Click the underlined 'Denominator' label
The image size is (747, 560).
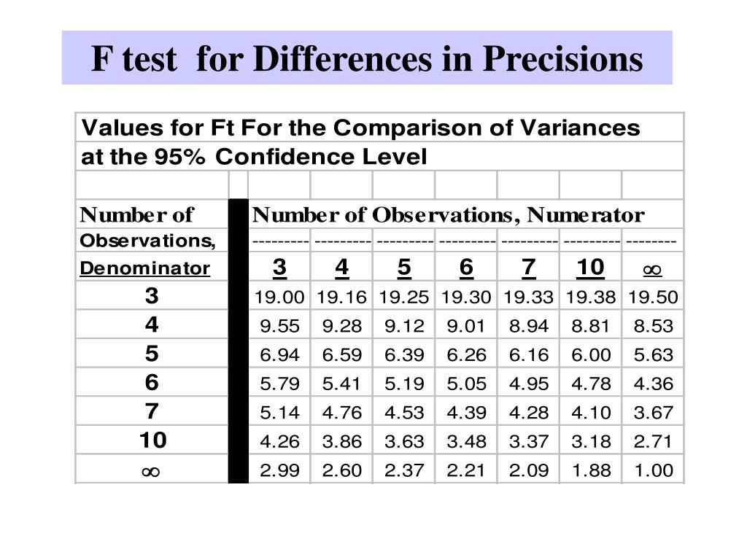145,268
